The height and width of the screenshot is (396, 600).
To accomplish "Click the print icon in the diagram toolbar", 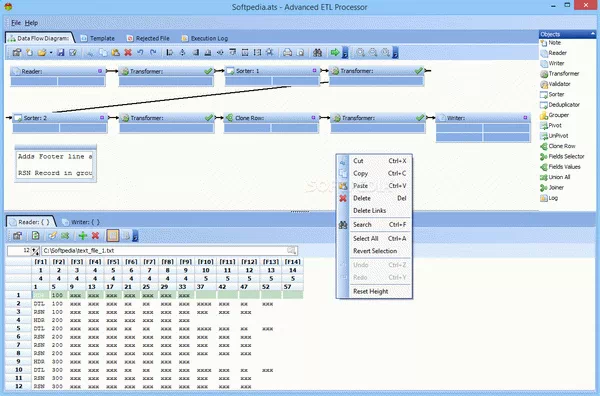I will 287,52.
